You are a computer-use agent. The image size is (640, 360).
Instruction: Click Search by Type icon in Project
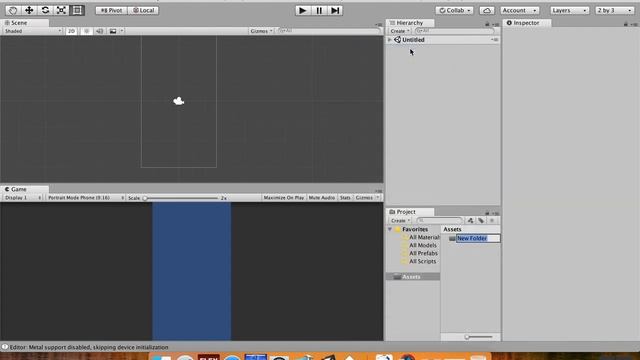(470, 220)
